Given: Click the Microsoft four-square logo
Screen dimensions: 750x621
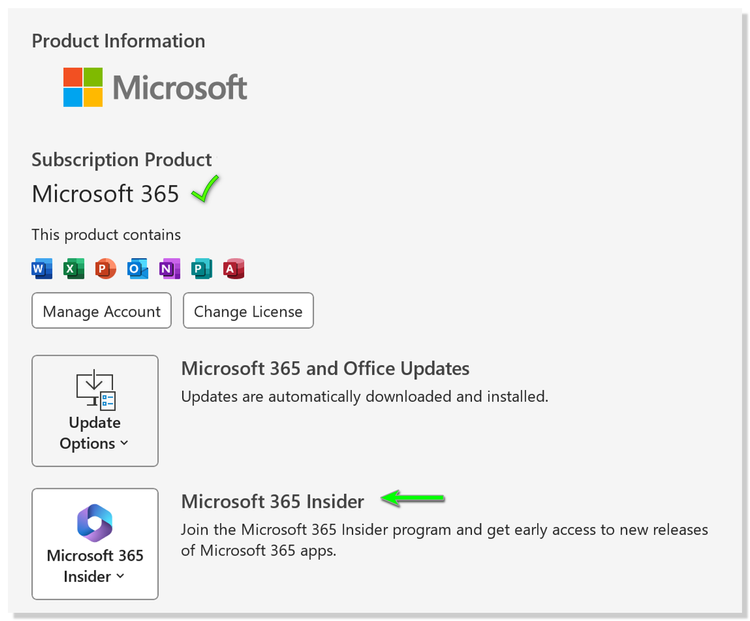Looking at the screenshot, I should tap(83, 87).
